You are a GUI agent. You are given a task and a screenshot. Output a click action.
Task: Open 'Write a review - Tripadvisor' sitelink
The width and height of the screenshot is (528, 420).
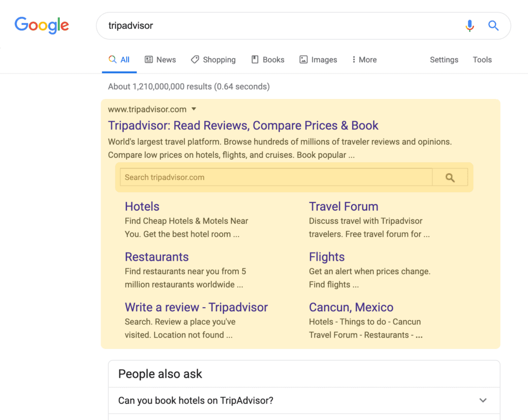pos(196,307)
